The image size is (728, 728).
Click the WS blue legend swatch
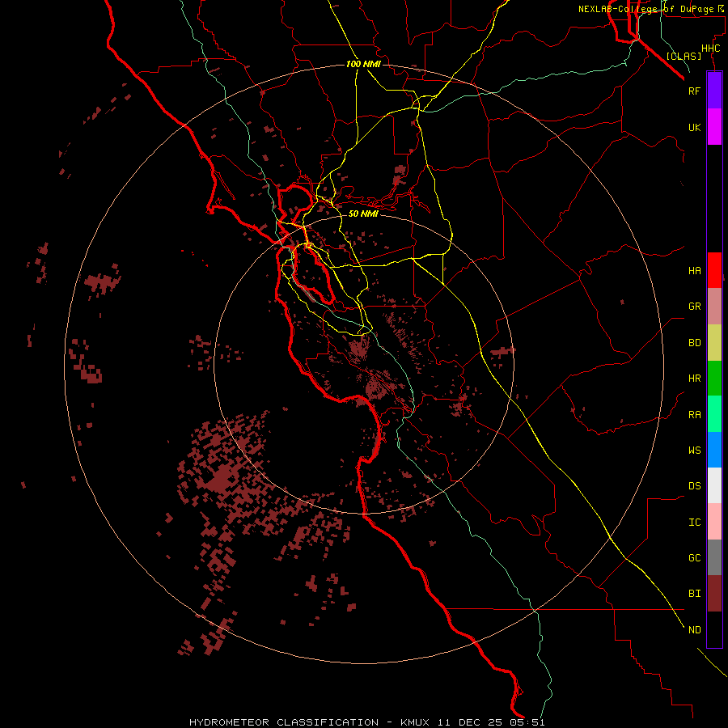tap(714, 450)
